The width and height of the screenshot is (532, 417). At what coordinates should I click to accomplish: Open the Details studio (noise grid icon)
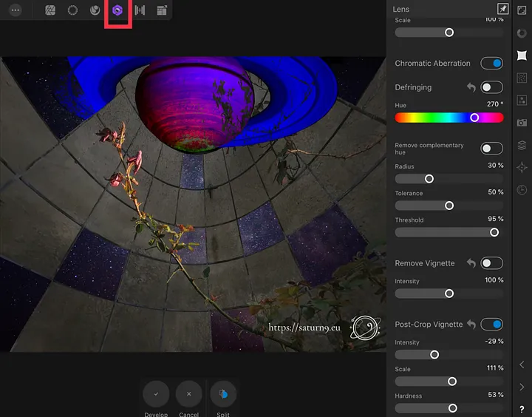pyautogui.click(x=522, y=78)
